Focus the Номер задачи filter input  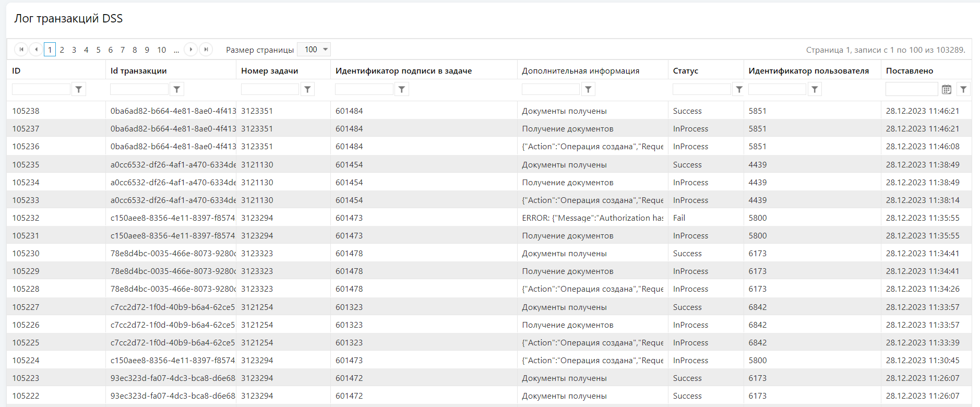click(270, 89)
